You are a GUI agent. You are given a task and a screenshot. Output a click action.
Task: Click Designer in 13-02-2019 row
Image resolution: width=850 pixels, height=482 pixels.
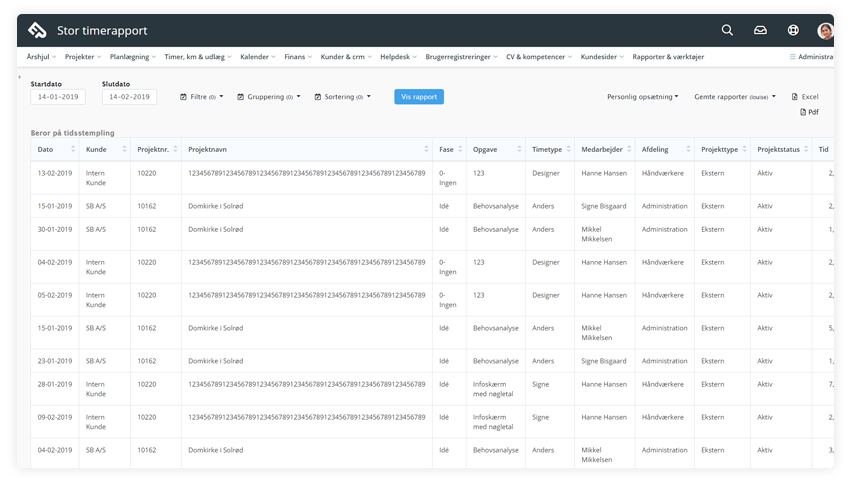545,173
